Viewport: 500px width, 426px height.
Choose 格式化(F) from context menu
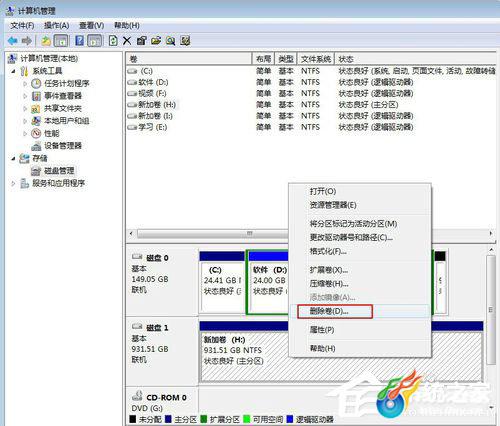(328, 251)
